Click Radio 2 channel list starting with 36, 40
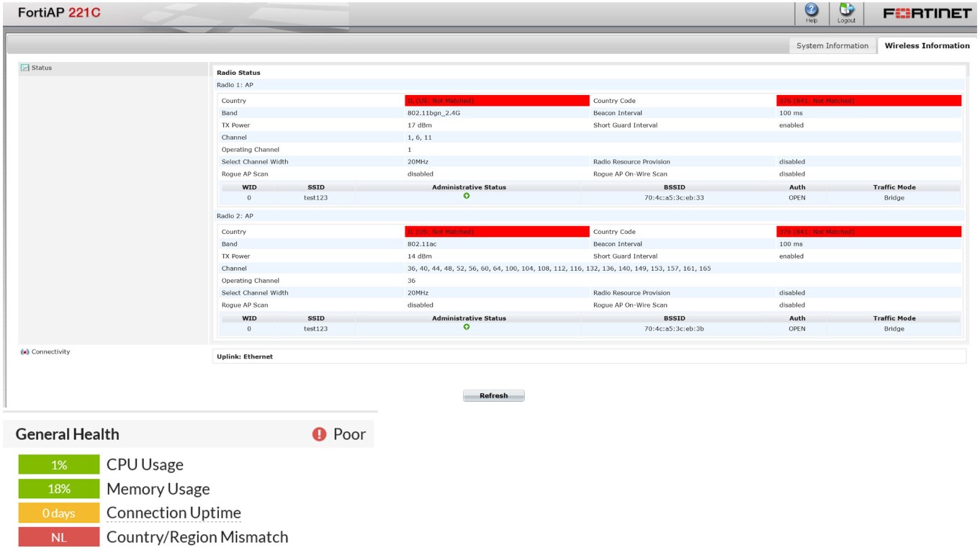This screenshot has width=980, height=553. [559, 269]
